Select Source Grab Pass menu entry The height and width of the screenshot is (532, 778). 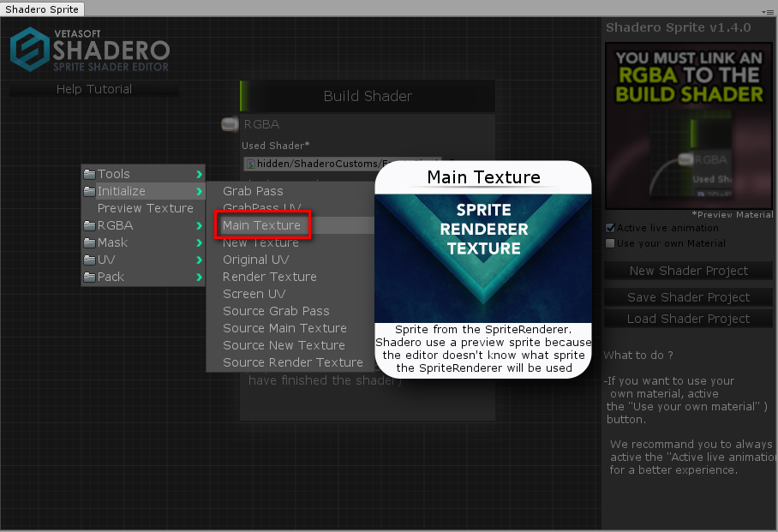click(290, 311)
